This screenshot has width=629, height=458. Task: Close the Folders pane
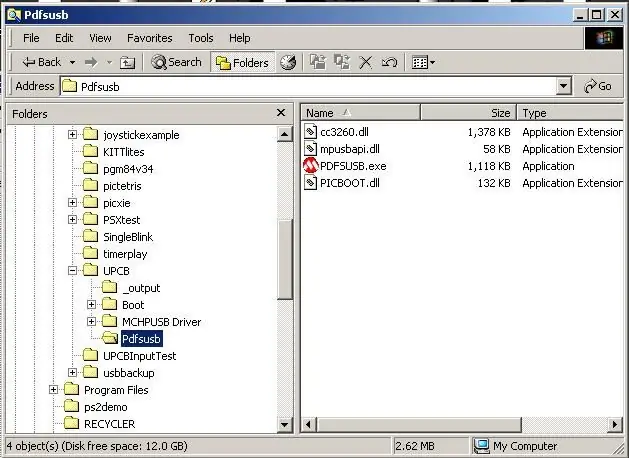(x=281, y=113)
